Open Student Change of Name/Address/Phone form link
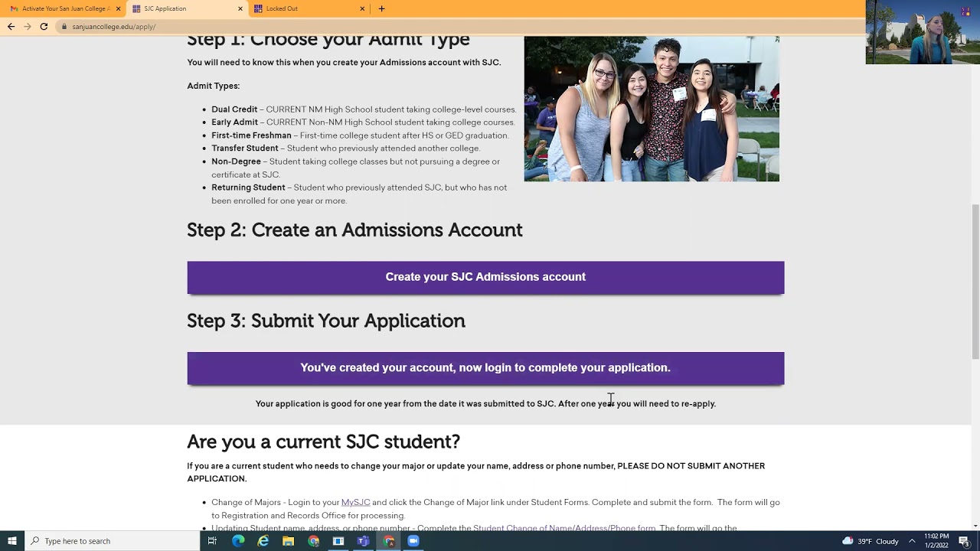This screenshot has height=551, width=980. [564, 527]
